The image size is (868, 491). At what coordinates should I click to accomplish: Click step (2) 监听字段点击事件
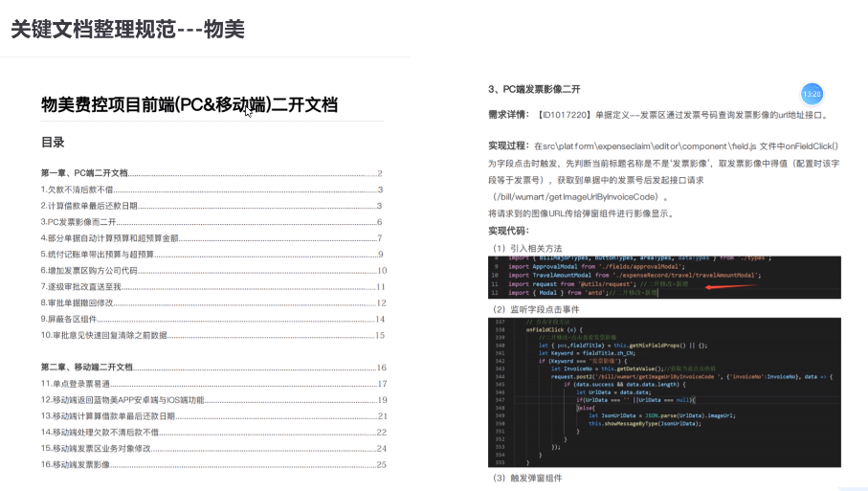pyautogui.click(x=536, y=309)
